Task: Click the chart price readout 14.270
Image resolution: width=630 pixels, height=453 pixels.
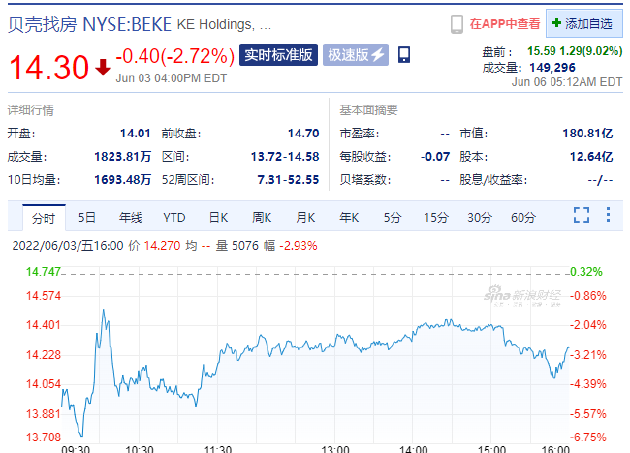Action: [162, 246]
